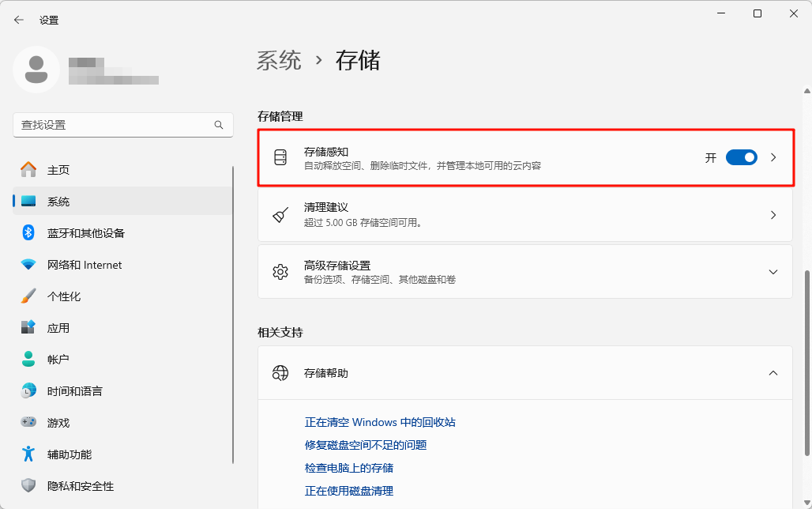Open 清理建议 page chevron
The image size is (812, 509).
[x=773, y=215]
